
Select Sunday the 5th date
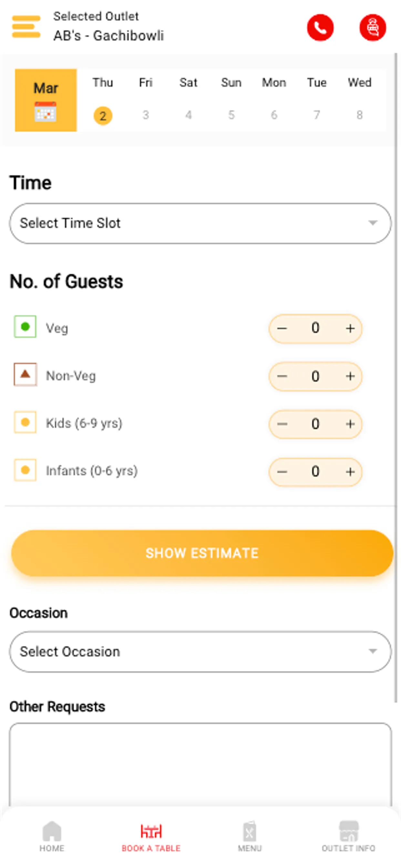pyautogui.click(x=231, y=115)
